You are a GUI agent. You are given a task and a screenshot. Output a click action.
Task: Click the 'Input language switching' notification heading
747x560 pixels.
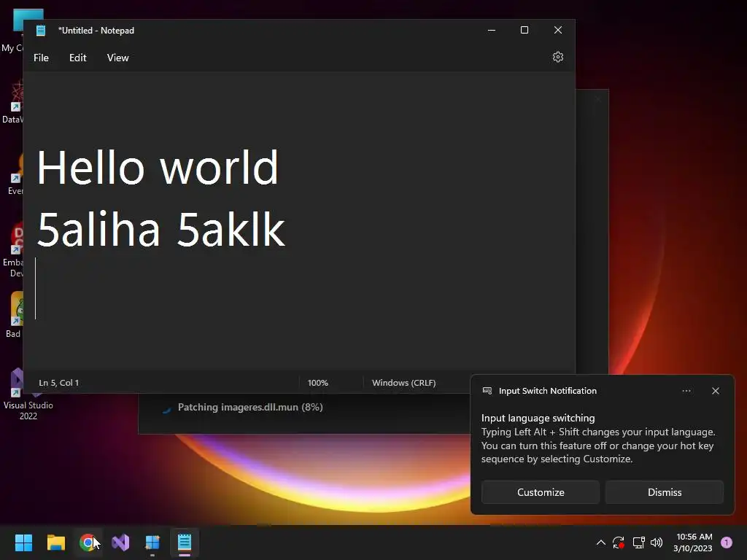pos(538,418)
